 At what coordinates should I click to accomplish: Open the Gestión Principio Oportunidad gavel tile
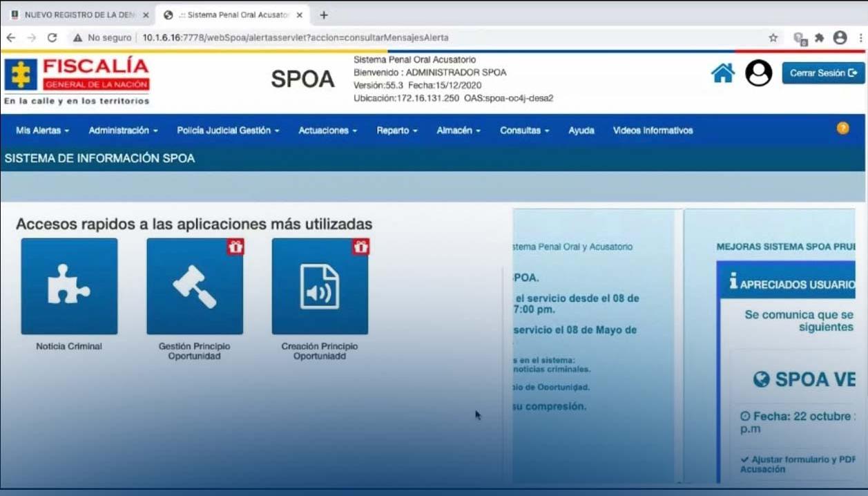(195, 286)
